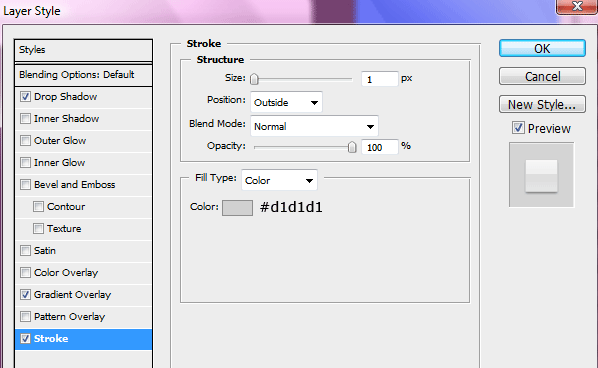The height and width of the screenshot is (368, 598).
Task: Enable the Satin checkbox
Action: coord(26,251)
